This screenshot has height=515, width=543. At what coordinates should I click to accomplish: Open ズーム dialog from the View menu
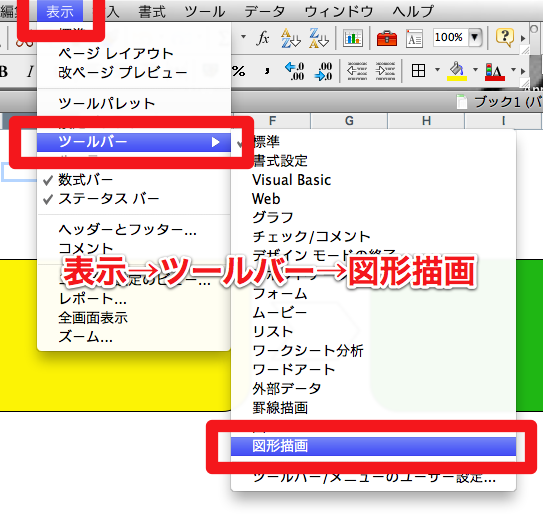click(x=134, y=337)
